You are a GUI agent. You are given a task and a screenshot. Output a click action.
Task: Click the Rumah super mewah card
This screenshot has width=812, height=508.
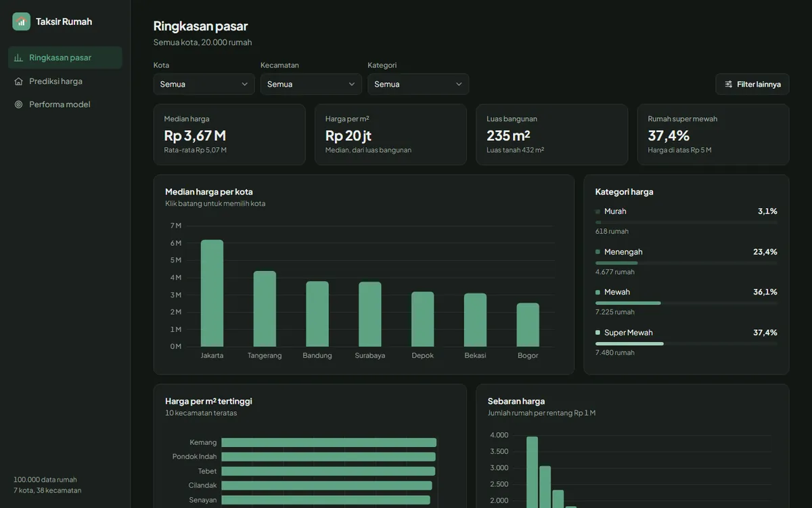(x=713, y=135)
